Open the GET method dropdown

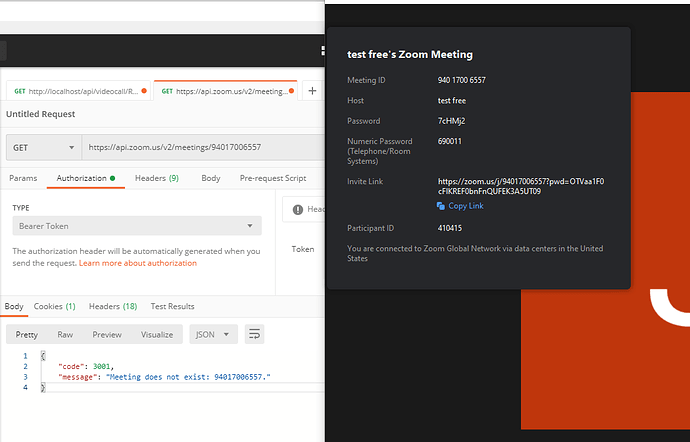pyautogui.click(x=44, y=147)
